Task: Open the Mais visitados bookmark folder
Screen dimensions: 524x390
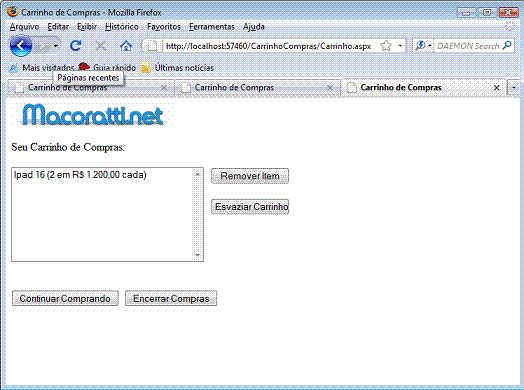Action: (42, 68)
